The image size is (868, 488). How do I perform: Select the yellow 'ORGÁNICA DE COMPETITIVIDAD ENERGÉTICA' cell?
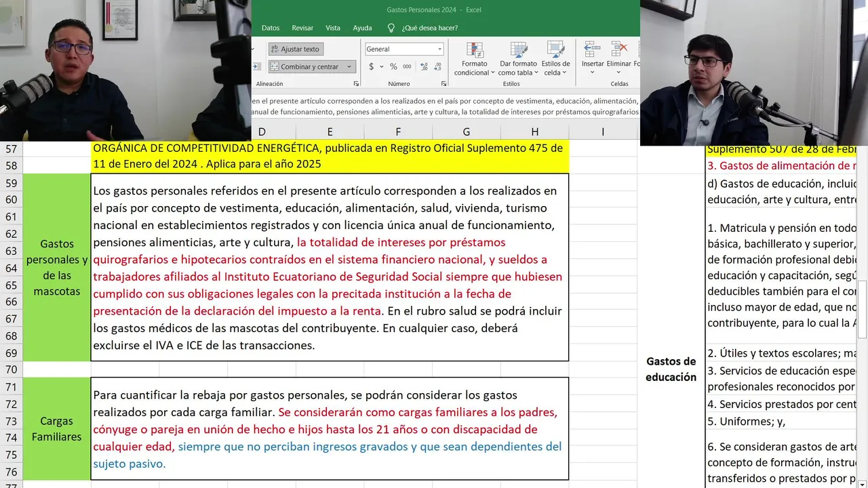pos(330,156)
